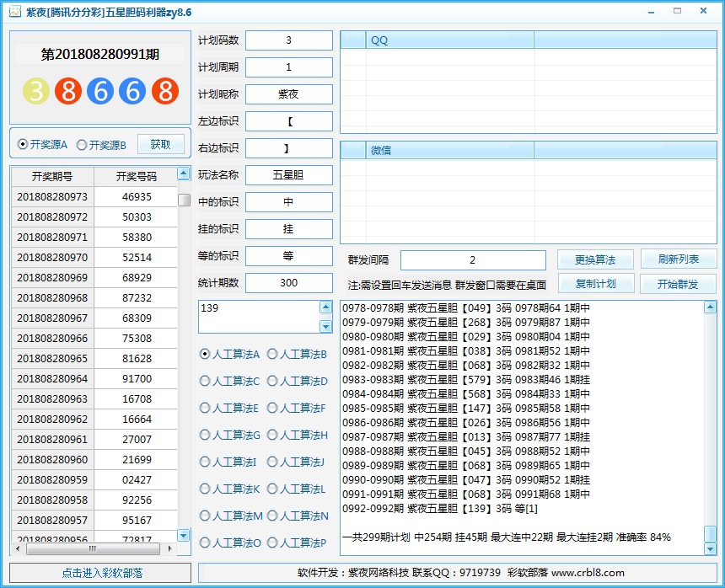Start mass sending with 开始群发
The image size is (725, 588).
pos(678,284)
